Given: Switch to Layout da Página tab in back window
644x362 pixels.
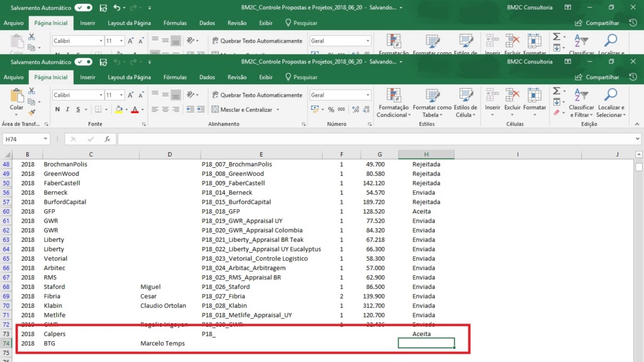Looking at the screenshot, I should 129,23.
